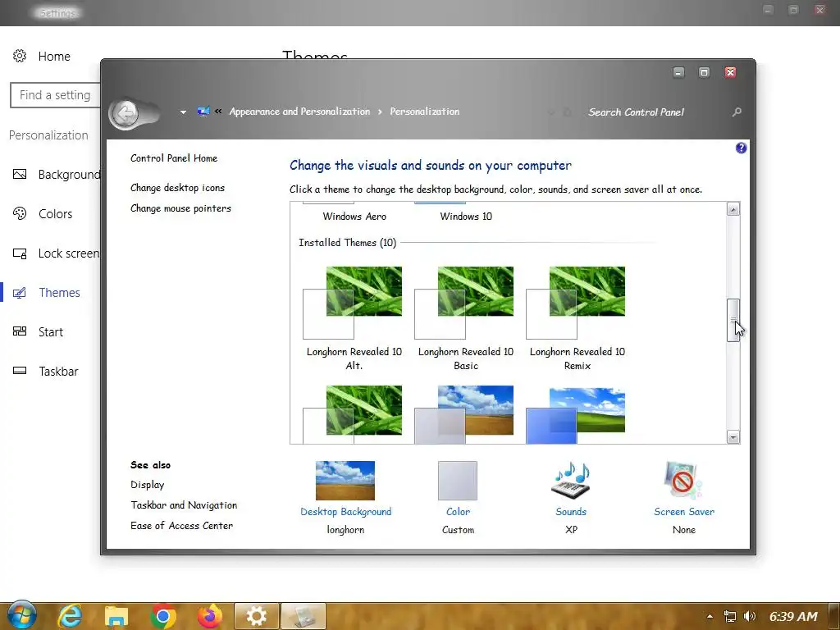Open Lock screen in Settings sidebar
Image resolution: width=840 pixels, height=630 pixels.
tap(69, 253)
